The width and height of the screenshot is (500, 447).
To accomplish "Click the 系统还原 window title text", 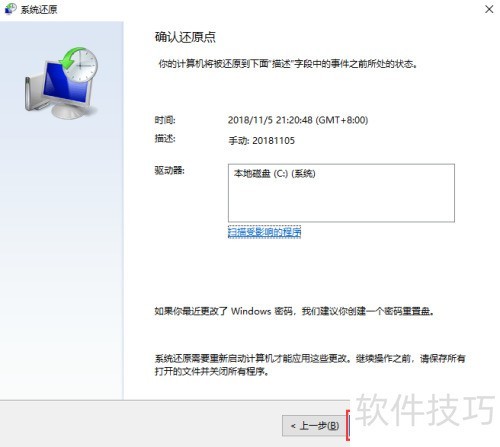I will tap(39, 9).
